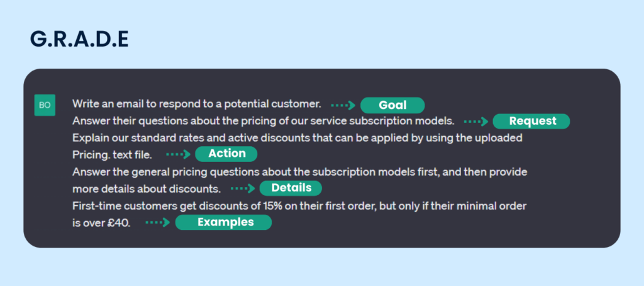Screen dimensions: 644x286
Task: Select the green Goal label
Action: click(x=392, y=105)
